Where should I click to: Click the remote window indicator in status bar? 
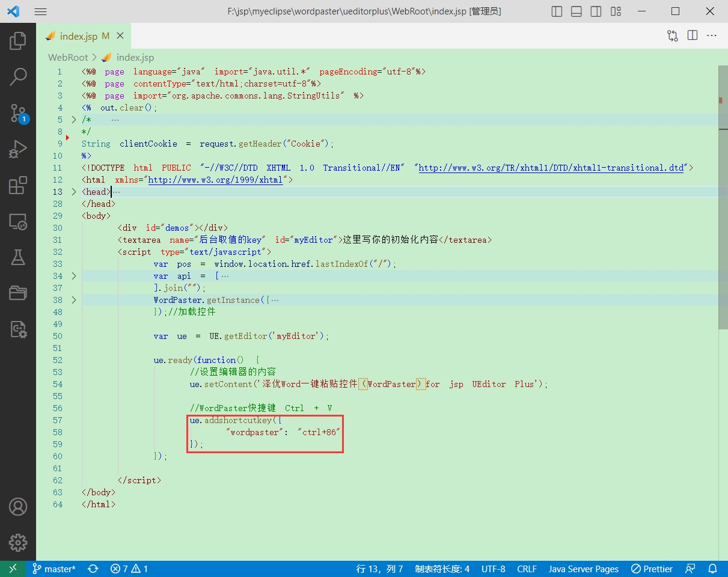pyautogui.click(x=13, y=569)
